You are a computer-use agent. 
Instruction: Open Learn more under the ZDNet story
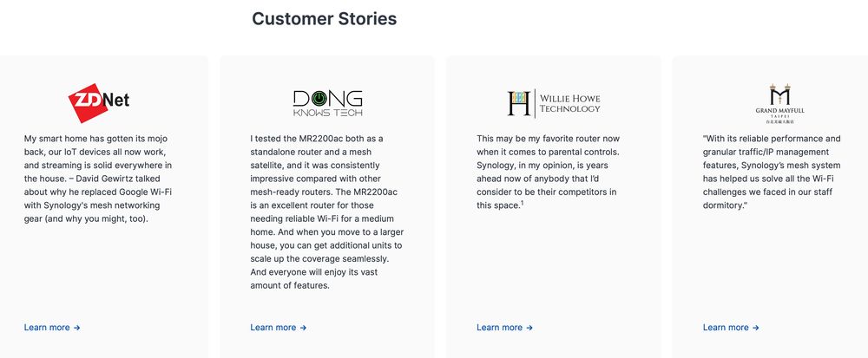(47, 328)
